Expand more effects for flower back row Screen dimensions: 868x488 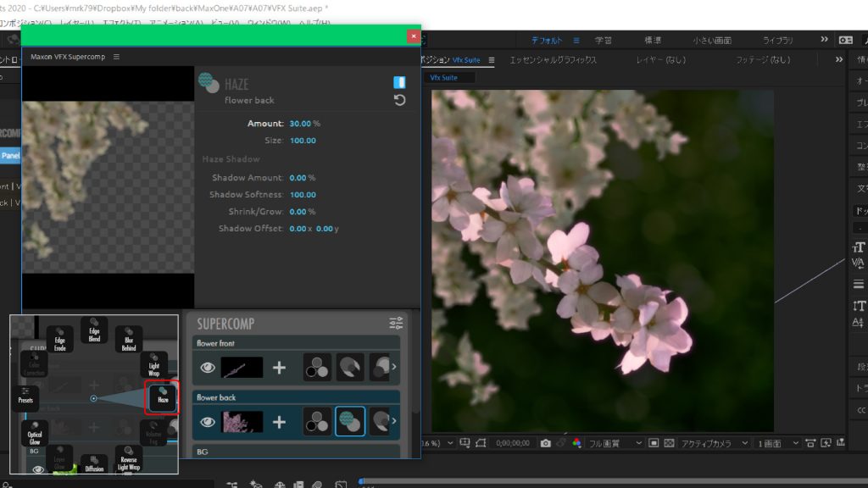(393, 421)
